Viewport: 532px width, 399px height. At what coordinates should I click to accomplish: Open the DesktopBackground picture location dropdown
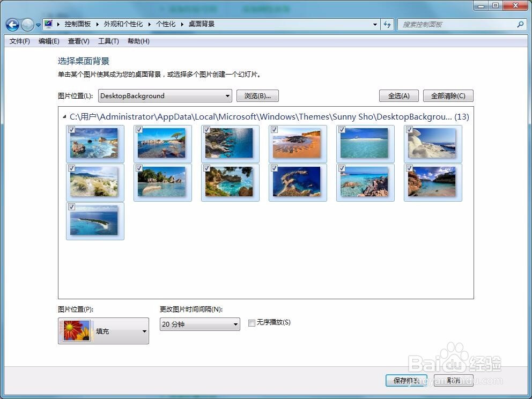(x=165, y=95)
